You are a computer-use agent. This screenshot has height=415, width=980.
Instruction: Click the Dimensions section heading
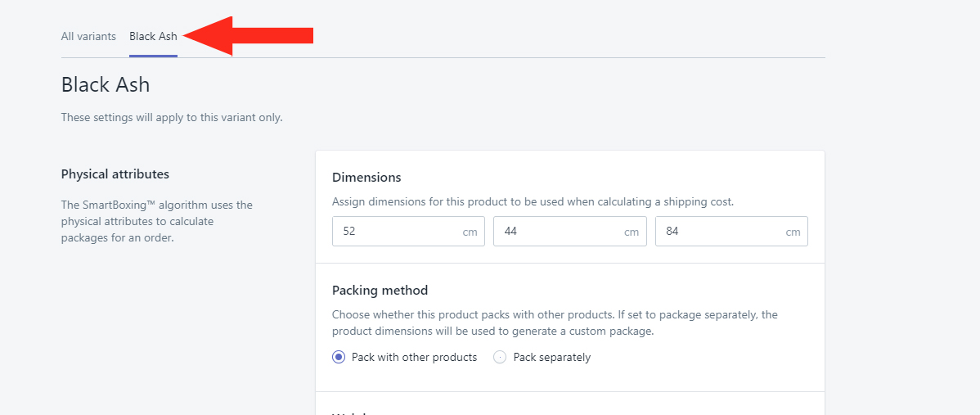(366, 177)
